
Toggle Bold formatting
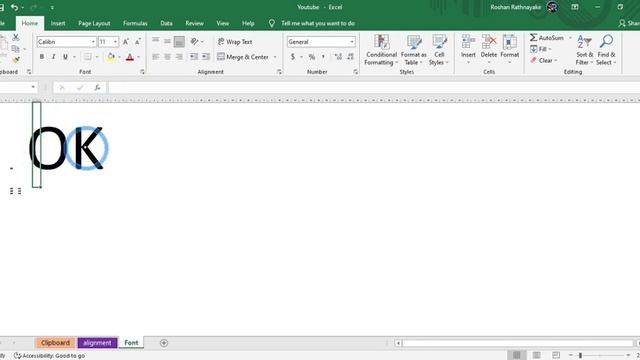pyautogui.click(x=42, y=57)
